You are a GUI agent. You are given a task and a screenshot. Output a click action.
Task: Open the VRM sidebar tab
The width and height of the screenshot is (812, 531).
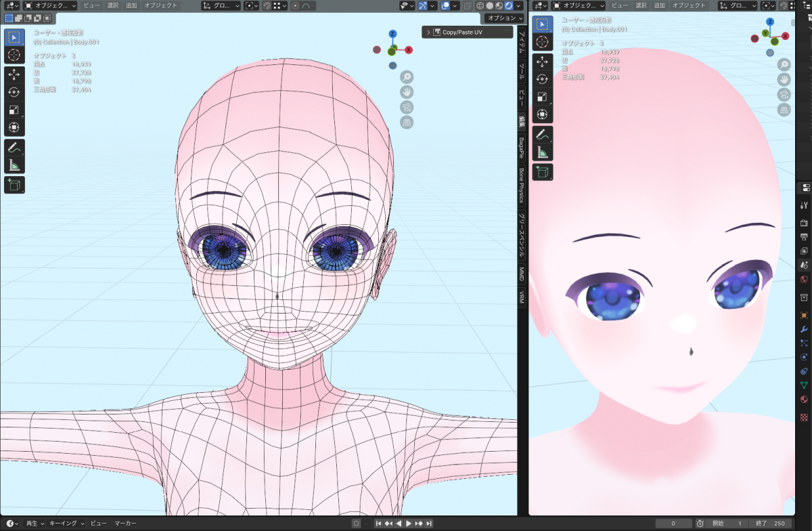point(522,297)
